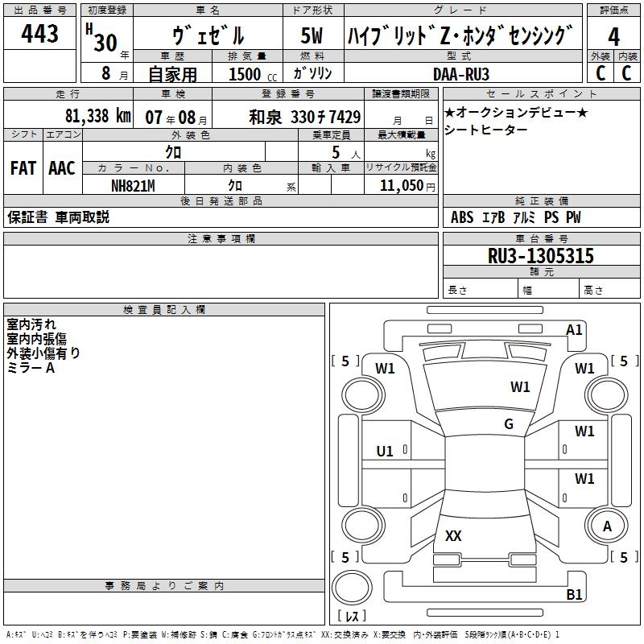Select the registration month 8 月
Image resolution: width=644 pixels, height=644 pixels.
pos(115,73)
